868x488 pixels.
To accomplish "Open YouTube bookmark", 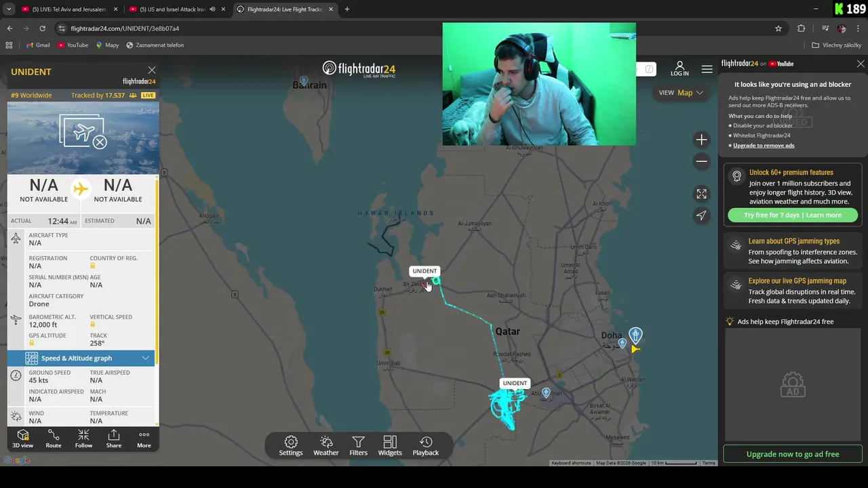I will pyautogui.click(x=73, y=45).
